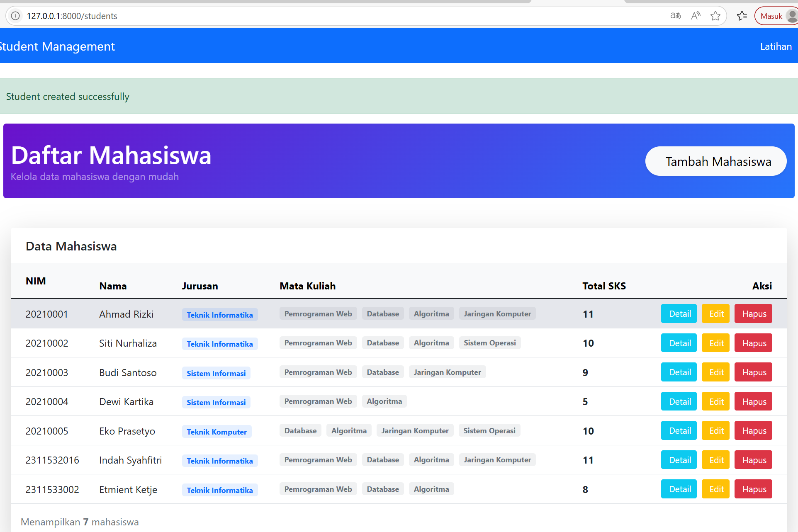
Task: Add this page to favorites with the star icon
Action: pos(715,16)
